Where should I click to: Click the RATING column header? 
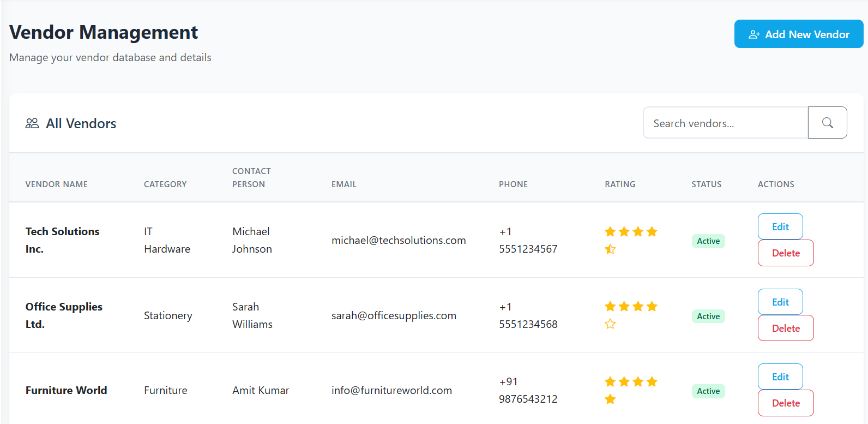click(620, 184)
